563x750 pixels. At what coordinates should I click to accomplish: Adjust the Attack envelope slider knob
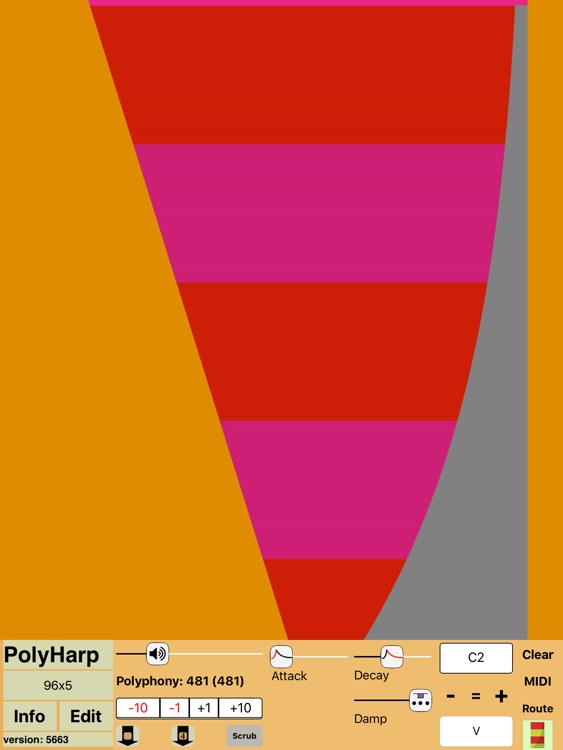point(281,656)
